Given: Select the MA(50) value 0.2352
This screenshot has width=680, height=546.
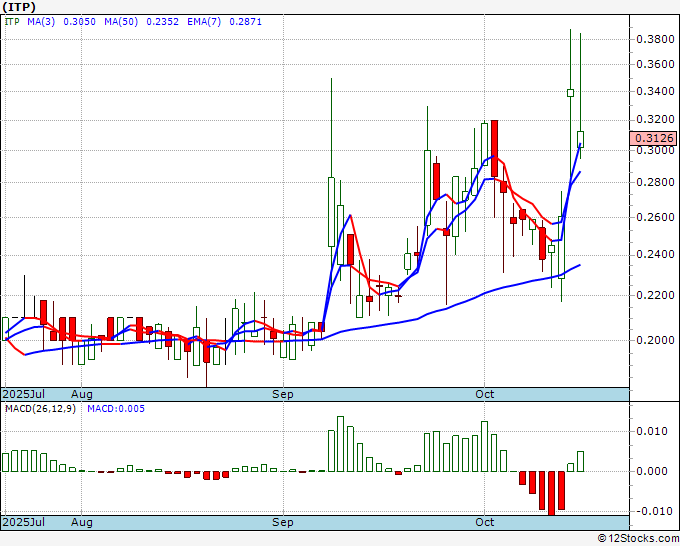Looking at the screenshot, I should click(162, 22).
